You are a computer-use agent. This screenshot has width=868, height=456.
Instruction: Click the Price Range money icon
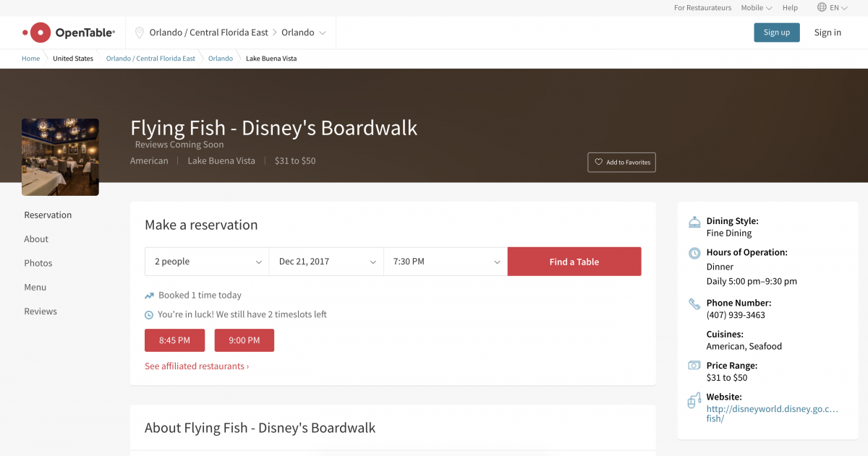694,366
